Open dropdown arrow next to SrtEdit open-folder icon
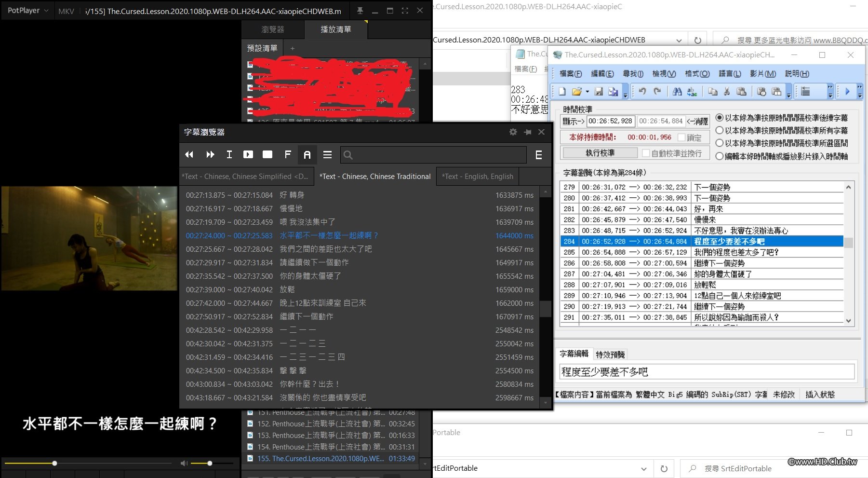 [x=588, y=91]
